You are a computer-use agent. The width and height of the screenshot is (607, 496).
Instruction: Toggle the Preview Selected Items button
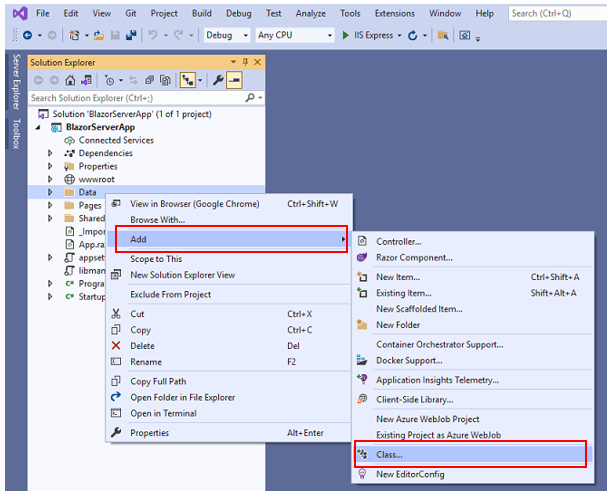click(x=234, y=81)
